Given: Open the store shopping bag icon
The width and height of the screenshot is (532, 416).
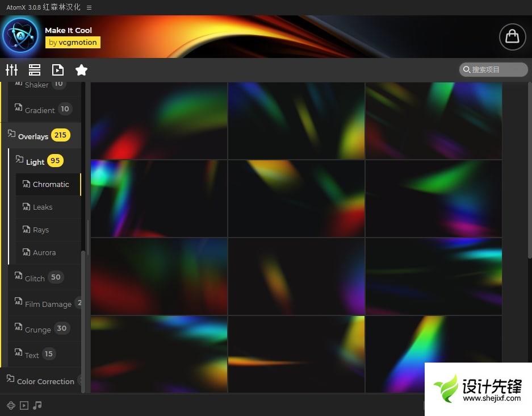Looking at the screenshot, I should (x=512, y=36).
